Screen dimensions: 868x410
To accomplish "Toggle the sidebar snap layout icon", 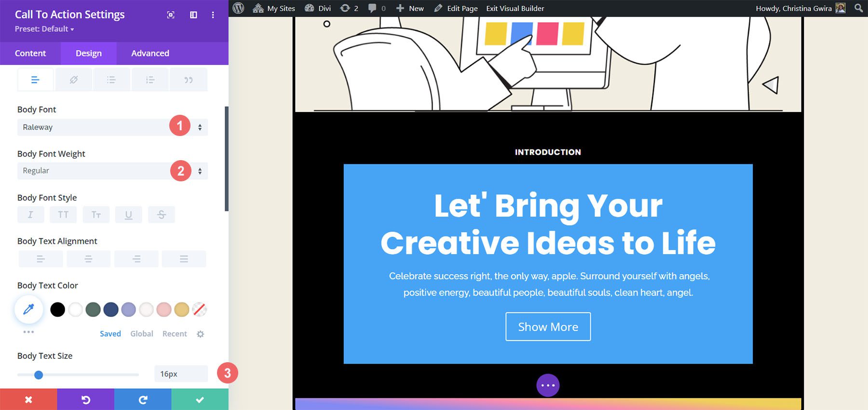I will (193, 15).
